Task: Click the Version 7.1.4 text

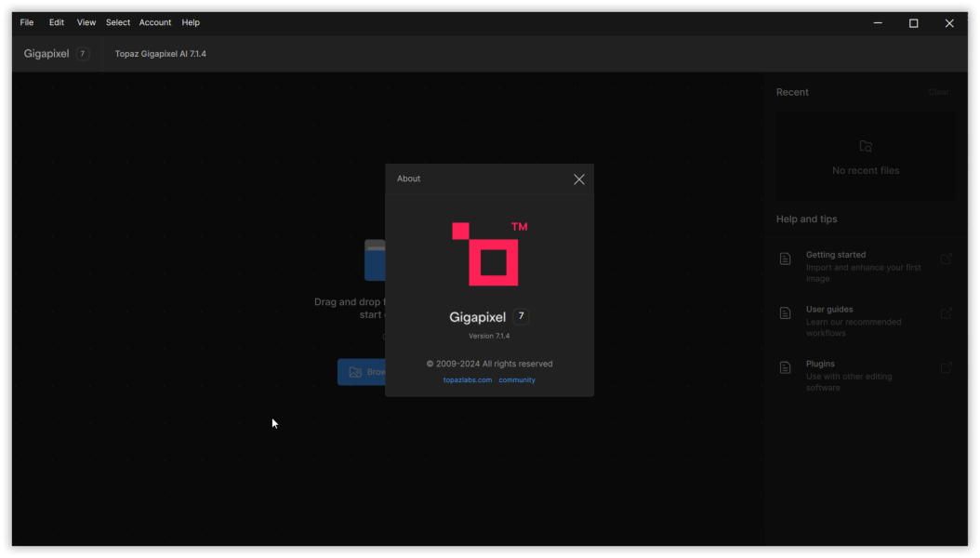Action: point(489,336)
